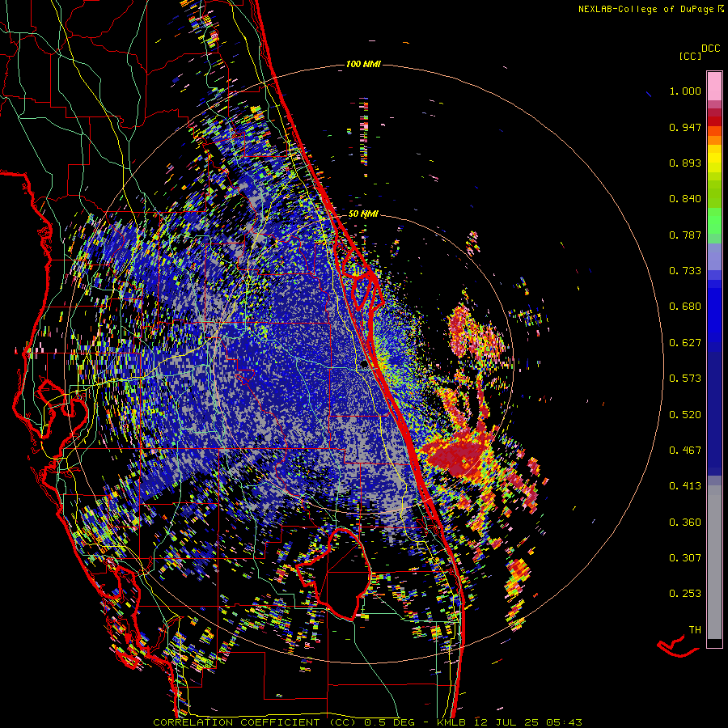728x728 pixels.
Task: Click the 0.840 legend value
Action: coord(685,199)
